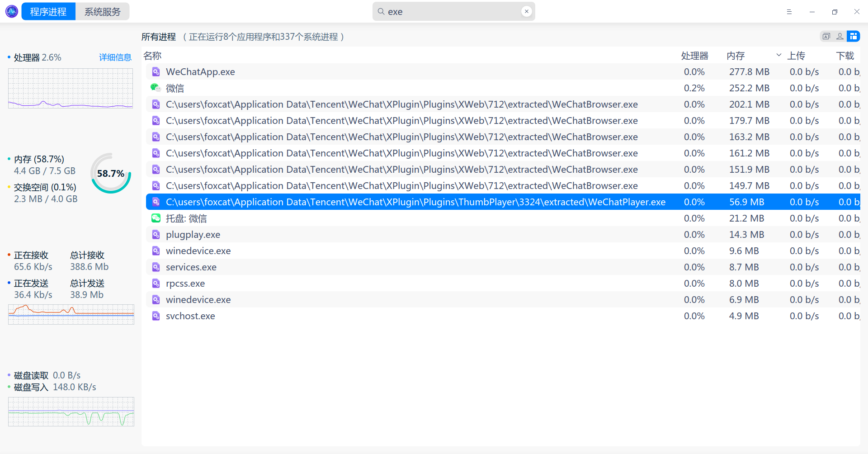
Task: Click the 58.7% memory usage ring
Action: coord(111,173)
